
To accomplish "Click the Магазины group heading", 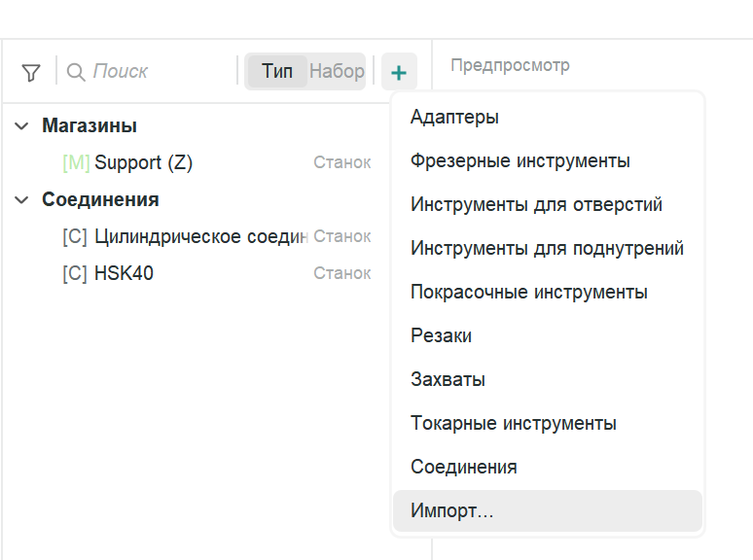I will (90, 125).
